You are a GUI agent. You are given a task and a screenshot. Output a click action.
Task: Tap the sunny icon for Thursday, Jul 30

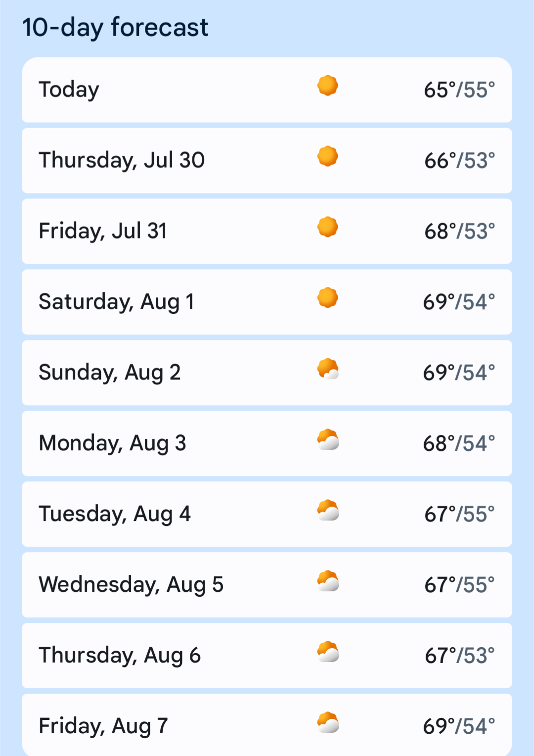328,156
